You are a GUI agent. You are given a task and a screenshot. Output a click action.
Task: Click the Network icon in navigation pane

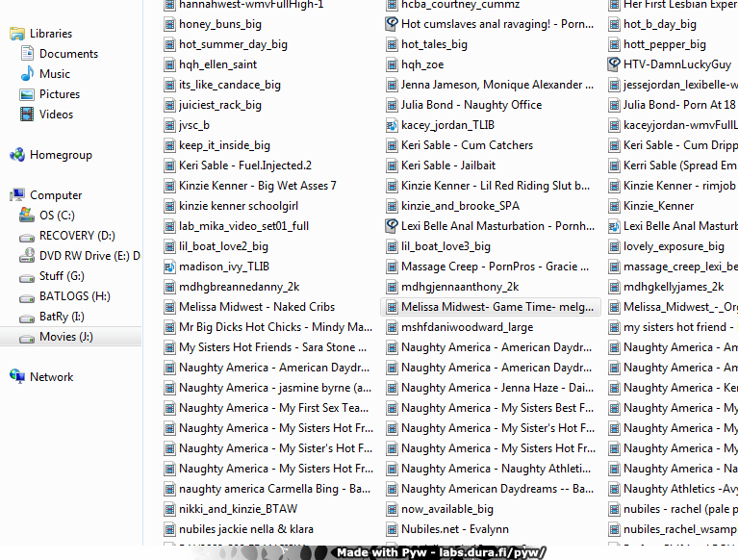pyautogui.click(x=17, y=377)
